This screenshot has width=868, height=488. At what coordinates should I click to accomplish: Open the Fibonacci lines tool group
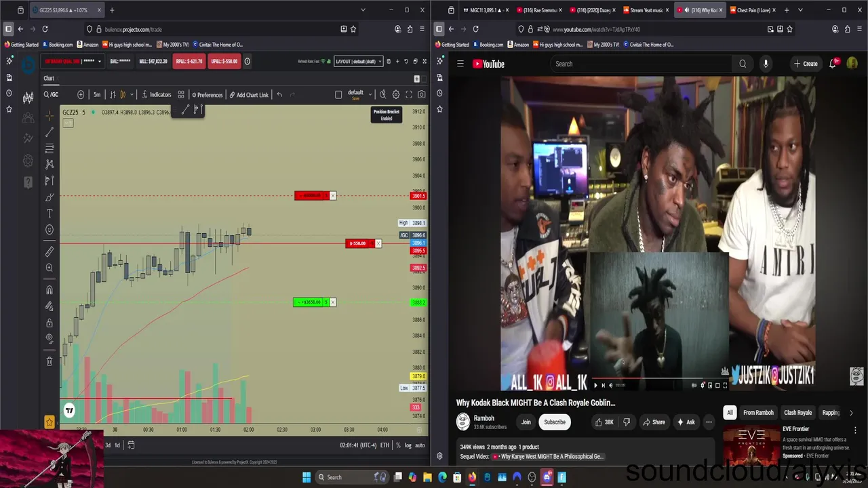coord(50,148)
